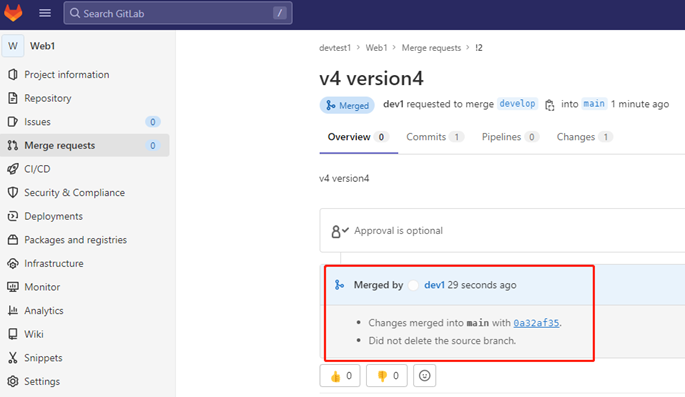Click the merge icon beside Merged by

pyautogui.click(x=339, y=285)
